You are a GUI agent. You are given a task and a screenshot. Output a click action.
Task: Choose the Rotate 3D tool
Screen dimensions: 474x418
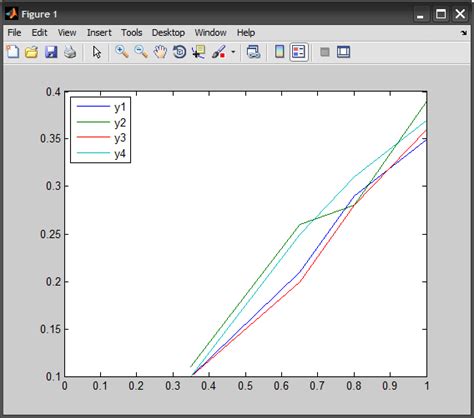pyautogui.click(x=179, y=52)
